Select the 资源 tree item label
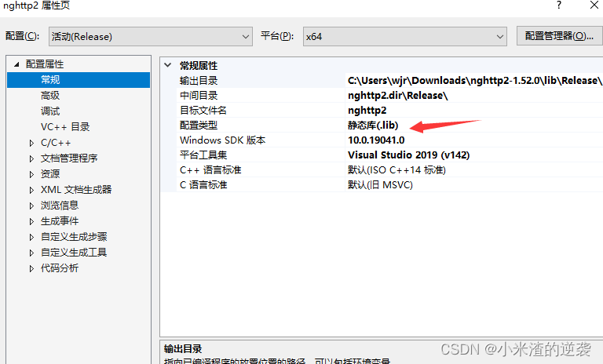 50,173
